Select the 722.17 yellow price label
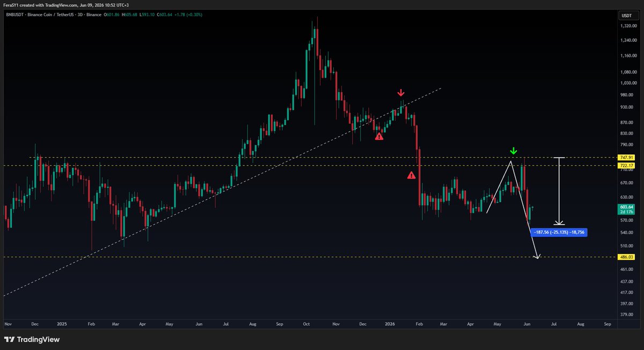644x350 pixels. (626, 166)
